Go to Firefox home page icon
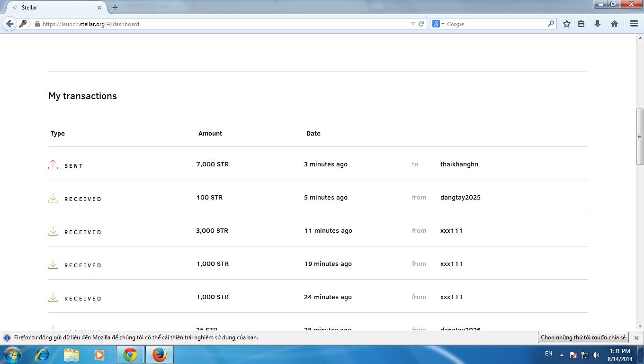This screenshot has height=364, width=644. (615, 24)
